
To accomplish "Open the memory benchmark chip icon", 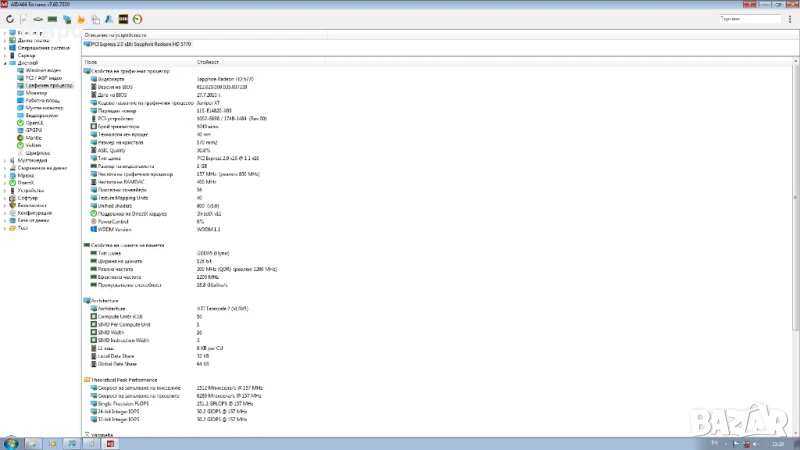I will pyautogui.click(x=52, y=19).
